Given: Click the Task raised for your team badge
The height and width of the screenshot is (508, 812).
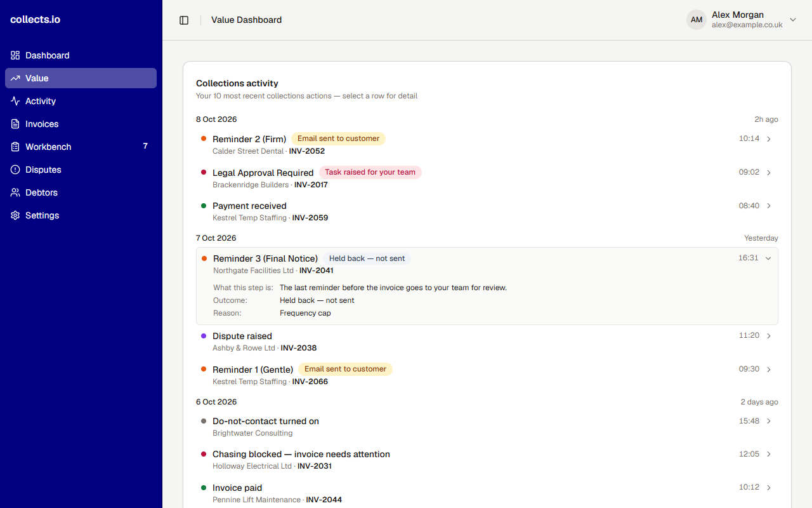Looking at the screenshot, I should click(370, 172).
